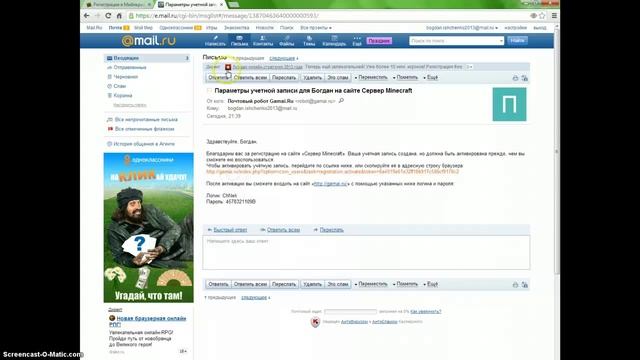Click the print icon in bottom toolbar

[515, 285]
